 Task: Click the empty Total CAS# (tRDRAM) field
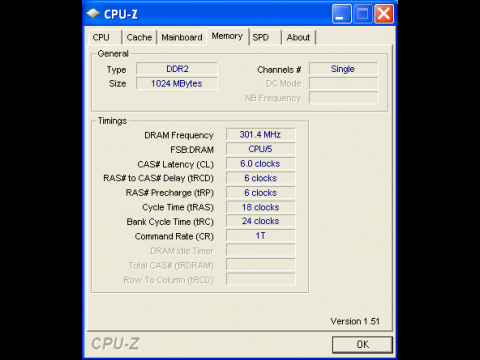[x=260, y=265]
